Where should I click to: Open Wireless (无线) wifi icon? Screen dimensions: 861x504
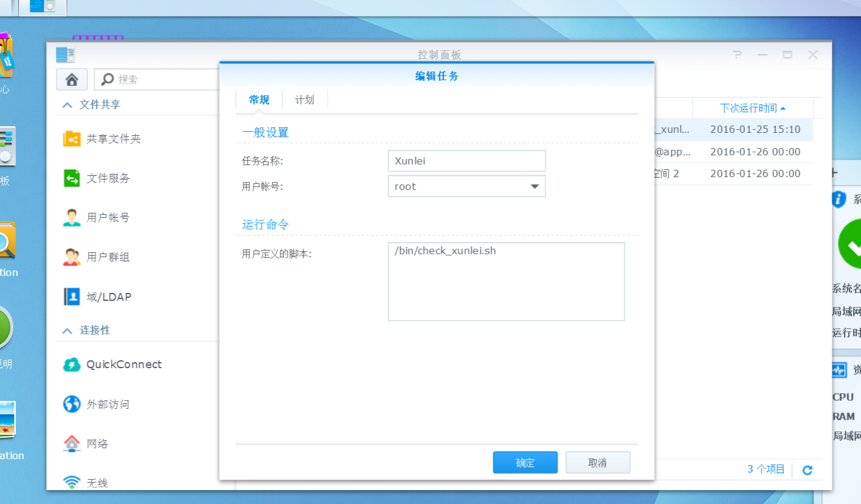[72, 483]
